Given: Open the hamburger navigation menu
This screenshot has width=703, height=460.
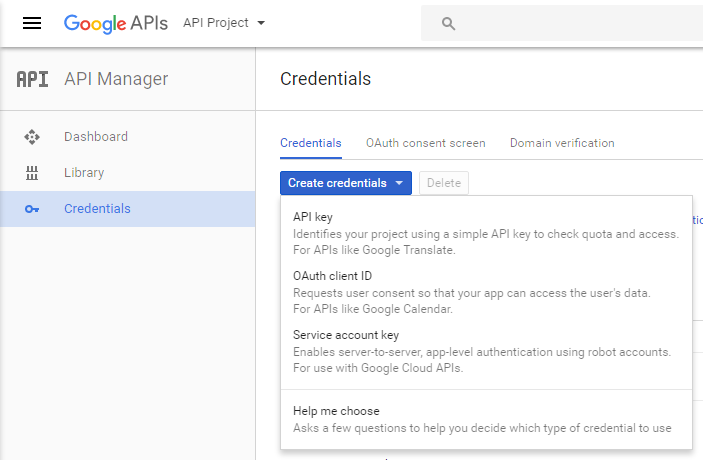Looking at the screenshot, I should [x=32, y=23].
